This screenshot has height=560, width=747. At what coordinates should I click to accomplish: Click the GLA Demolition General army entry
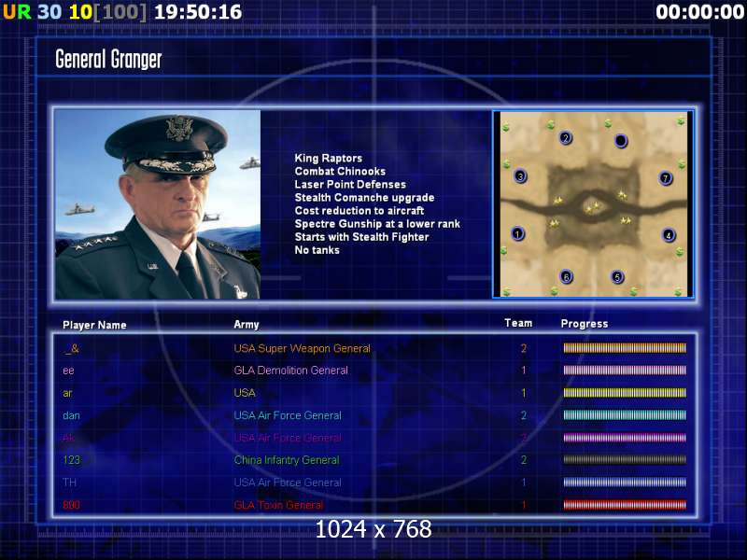290,371
